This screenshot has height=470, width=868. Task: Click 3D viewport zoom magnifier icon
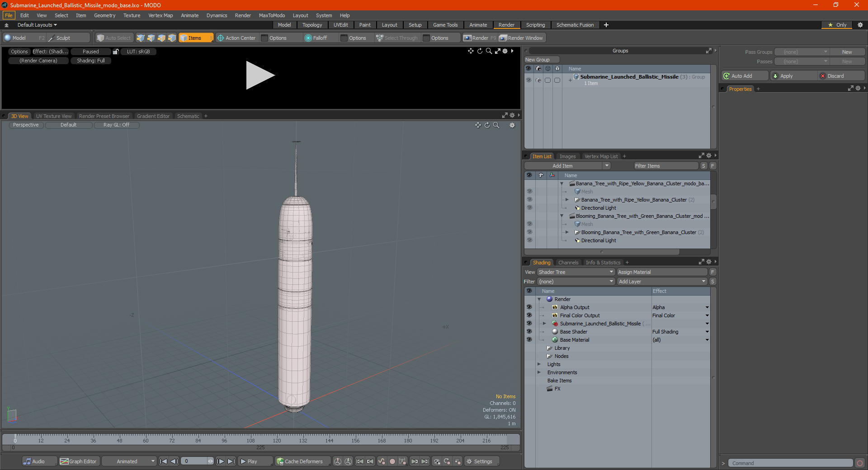coord(496,125)
